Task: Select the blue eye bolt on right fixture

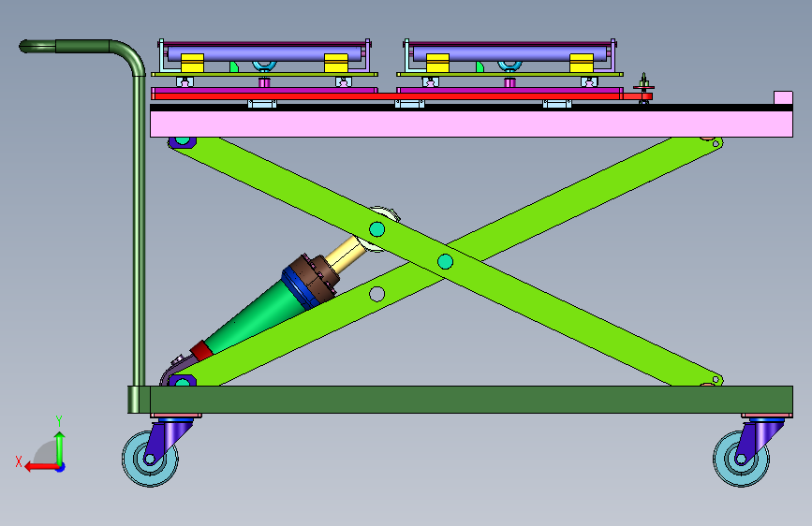Action: pyautogui.click(x=510, y=66)
